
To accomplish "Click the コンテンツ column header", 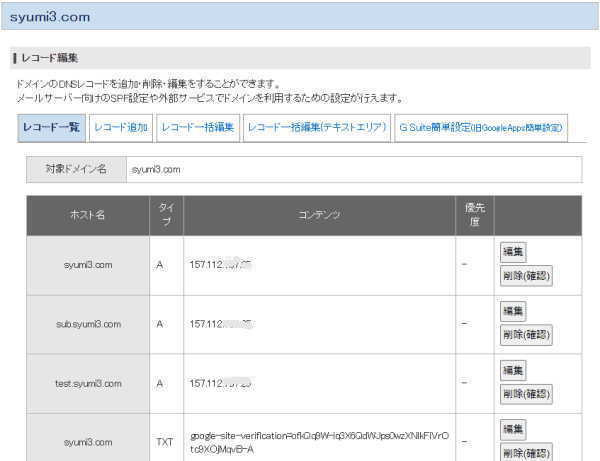I will [x=319, y=215].
